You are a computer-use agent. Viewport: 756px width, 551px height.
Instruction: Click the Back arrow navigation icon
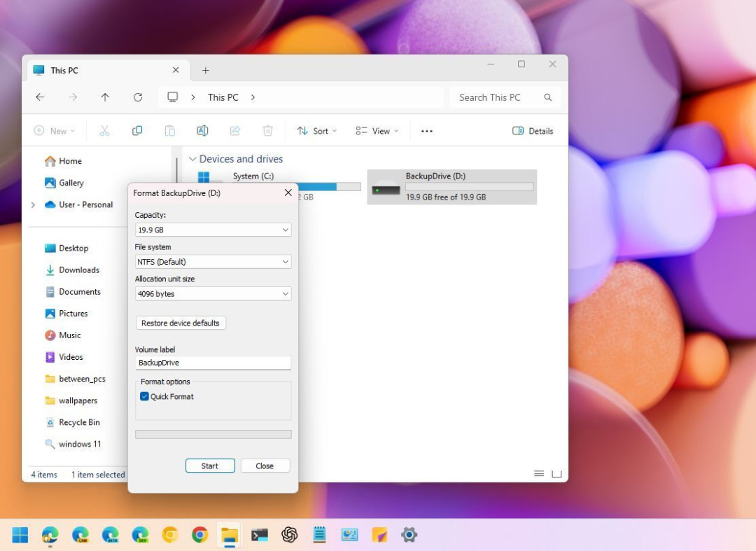click(x=40, y=97)
